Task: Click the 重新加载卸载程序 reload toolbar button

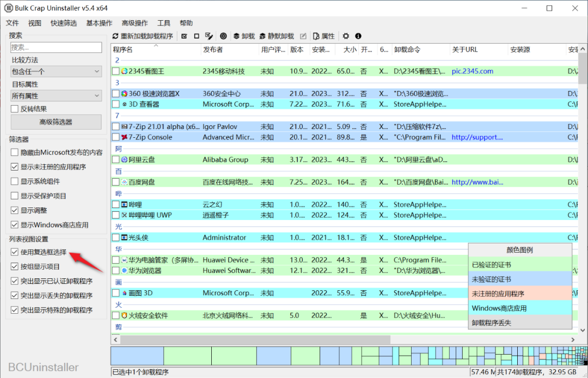Action: tap(143, 36)
